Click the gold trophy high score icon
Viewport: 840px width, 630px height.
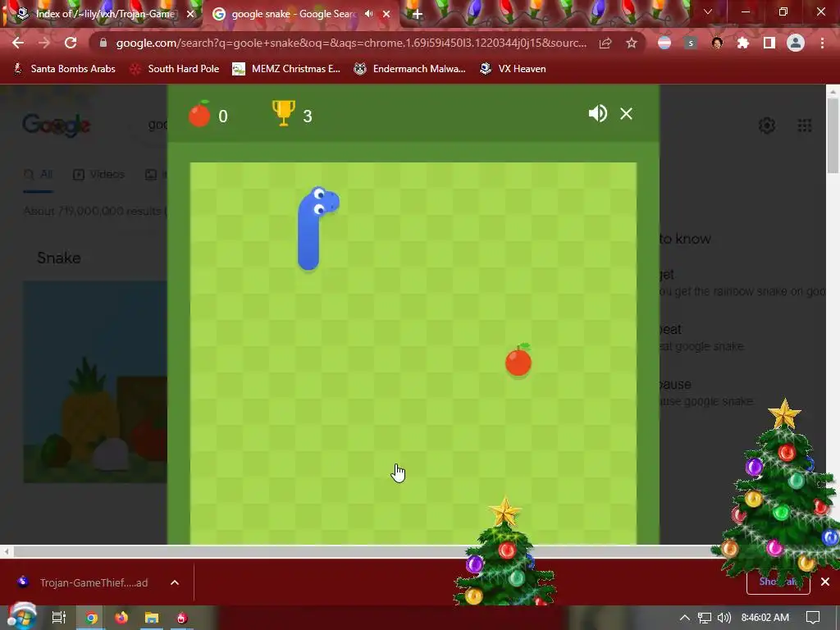pos(283,113)
